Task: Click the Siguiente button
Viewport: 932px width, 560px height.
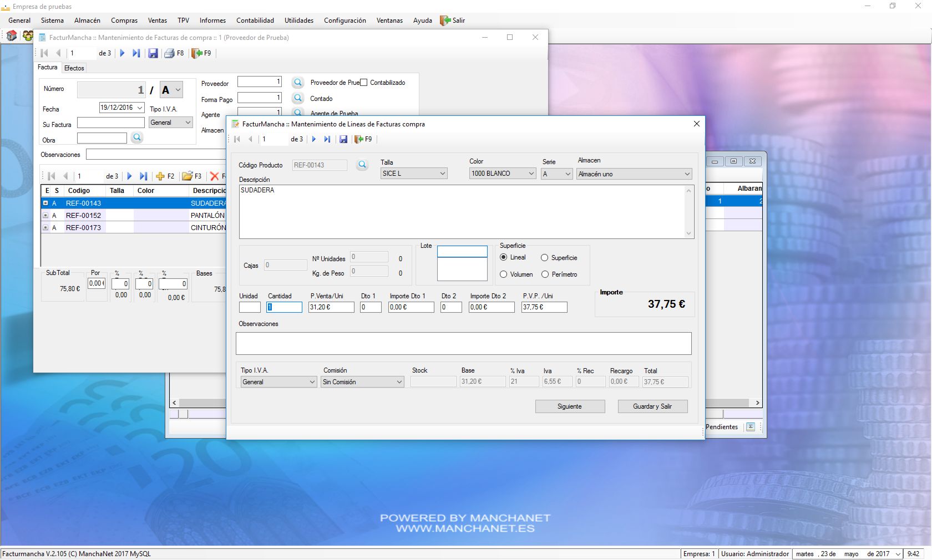Action: (570, 406)
